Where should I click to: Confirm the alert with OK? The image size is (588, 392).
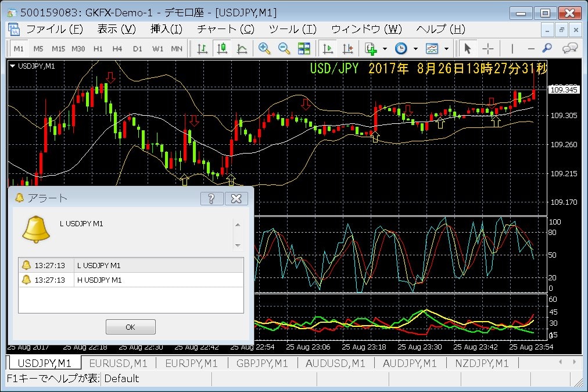point(131,327)
